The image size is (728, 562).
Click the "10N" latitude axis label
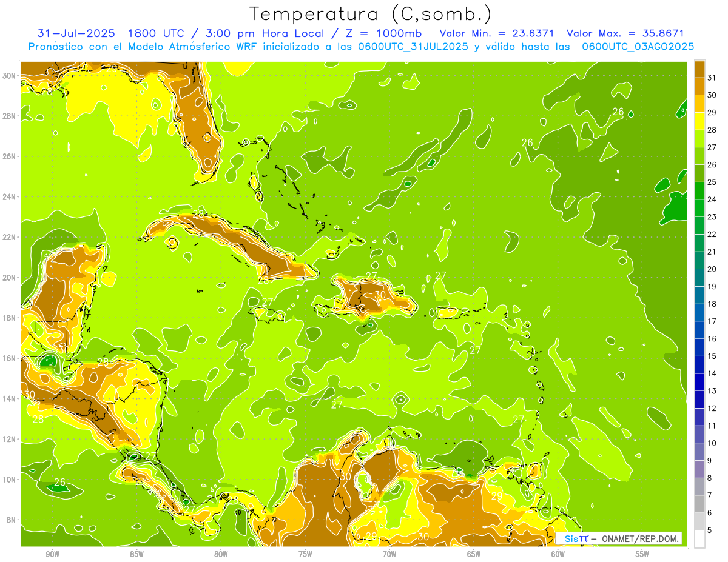(10, 480)
